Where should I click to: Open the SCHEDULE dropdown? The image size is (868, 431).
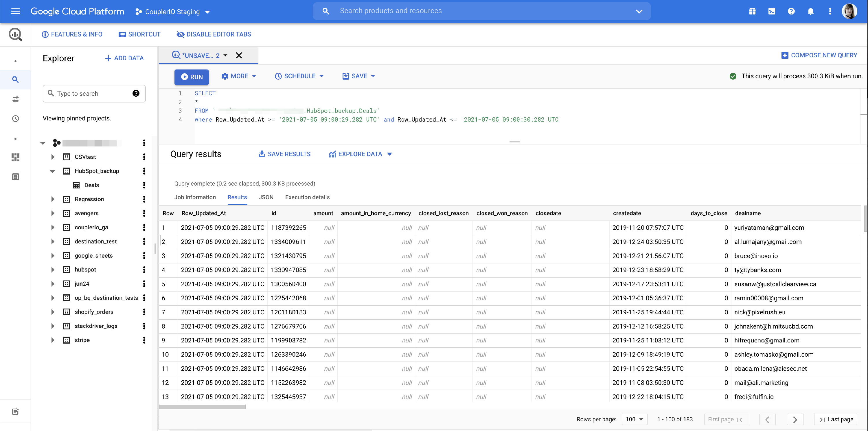[x=299, y=76]
